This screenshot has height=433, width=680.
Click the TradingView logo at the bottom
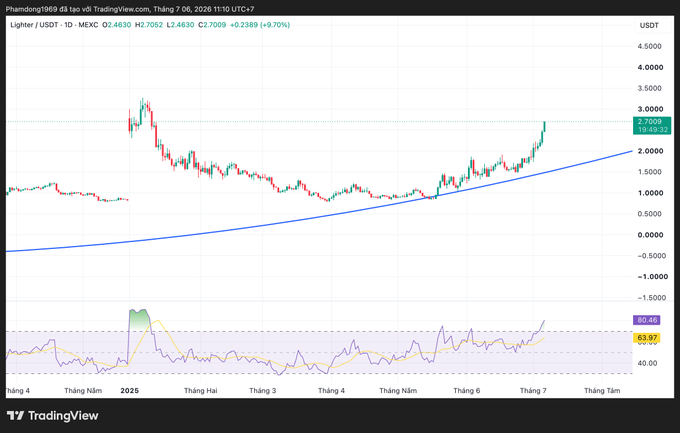(x=52, y=416)
